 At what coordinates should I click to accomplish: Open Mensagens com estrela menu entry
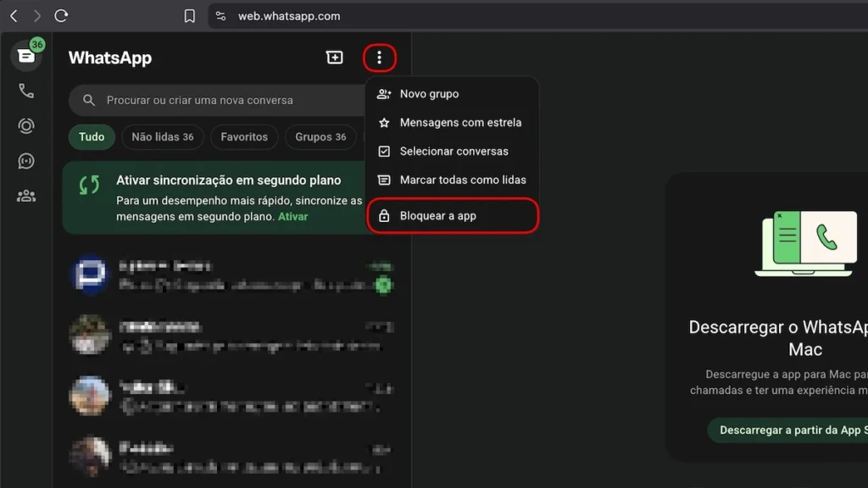pos(453,122)
